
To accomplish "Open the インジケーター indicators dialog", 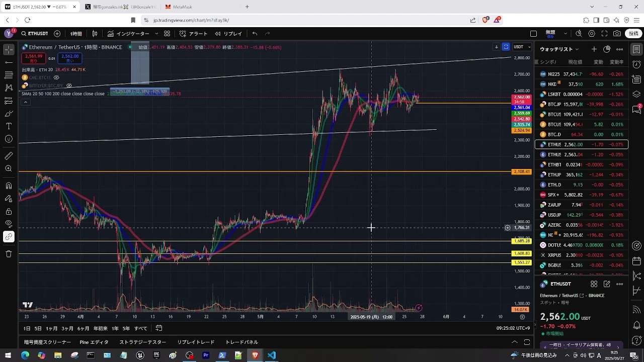I will (x=128, y=34).
